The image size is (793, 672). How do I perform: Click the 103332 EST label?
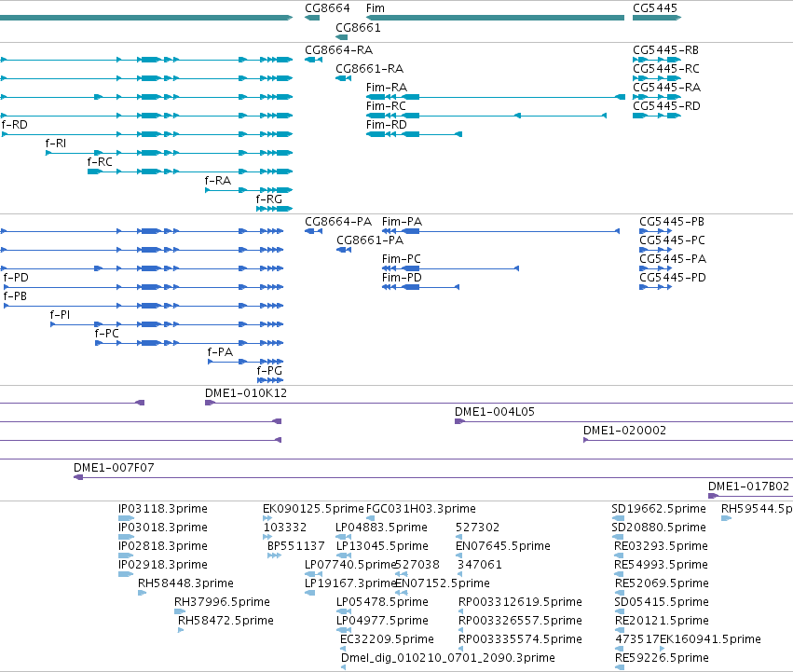[285, 528]
